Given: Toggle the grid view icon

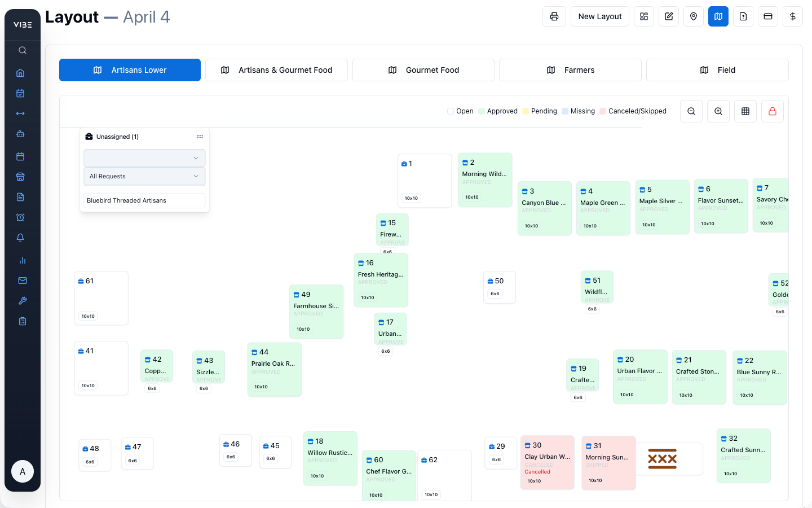Looking at the screenshot, I should pyautogui.click(x=745, y=111).
